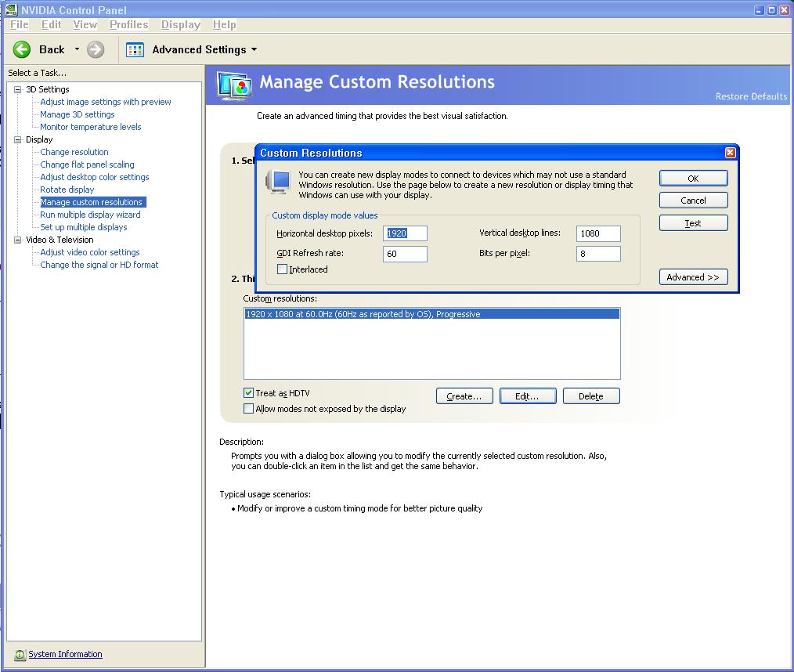The image size is (794, 672).
Task: Open the System Information link
Action: click(65, 654)
